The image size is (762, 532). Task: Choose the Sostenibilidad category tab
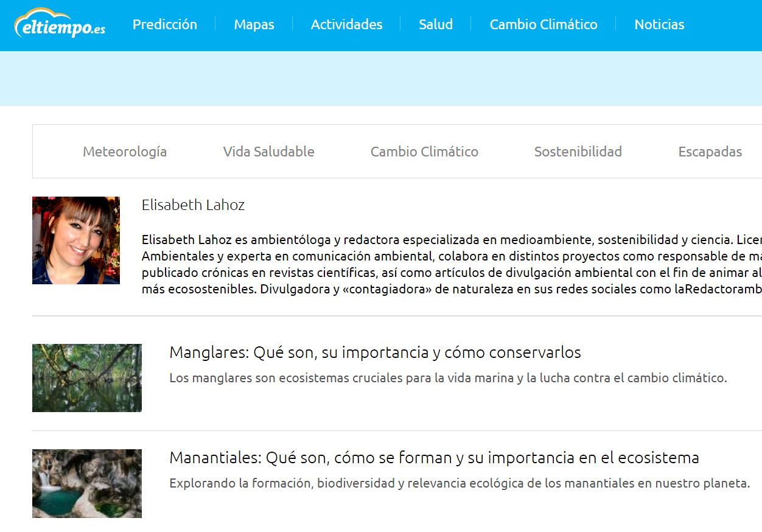click(x=578, y=152)
